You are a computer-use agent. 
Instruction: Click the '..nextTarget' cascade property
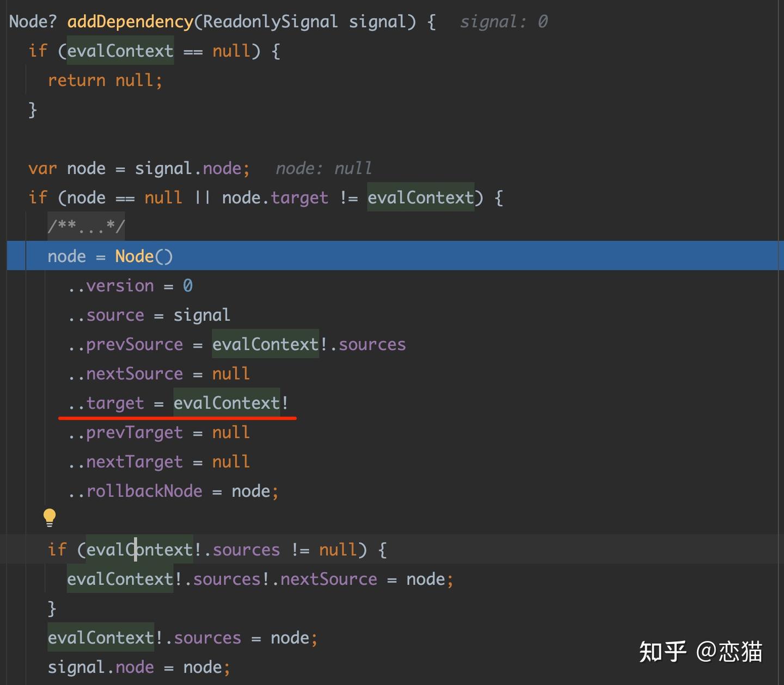click(126, 462)
